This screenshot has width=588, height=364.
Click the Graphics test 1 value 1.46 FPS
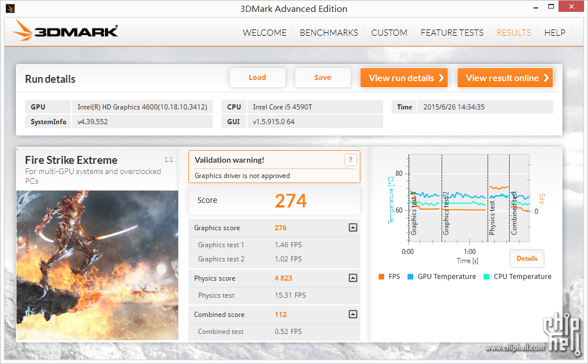pos(288,245)
